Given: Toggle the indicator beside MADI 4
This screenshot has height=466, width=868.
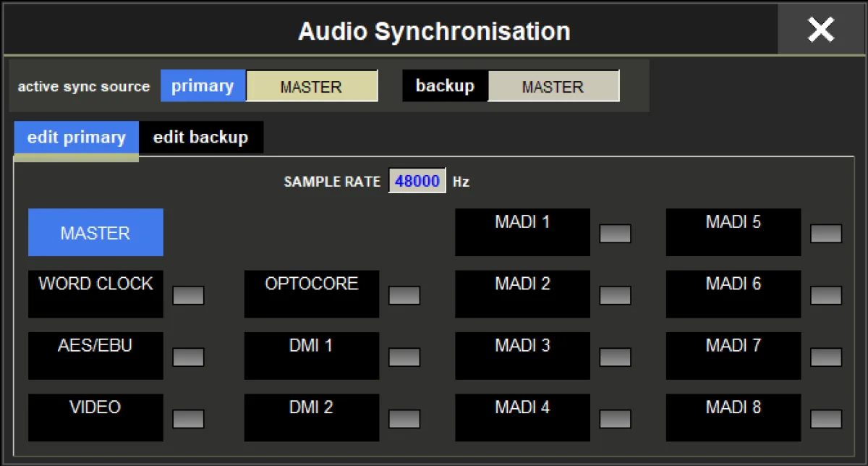Looking at the screenshot, I should coord(616,419).
